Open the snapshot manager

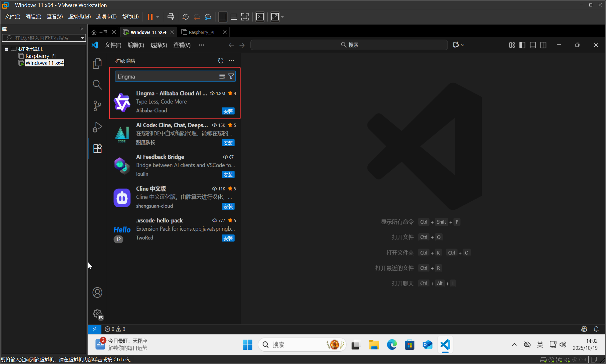point(208,17)
